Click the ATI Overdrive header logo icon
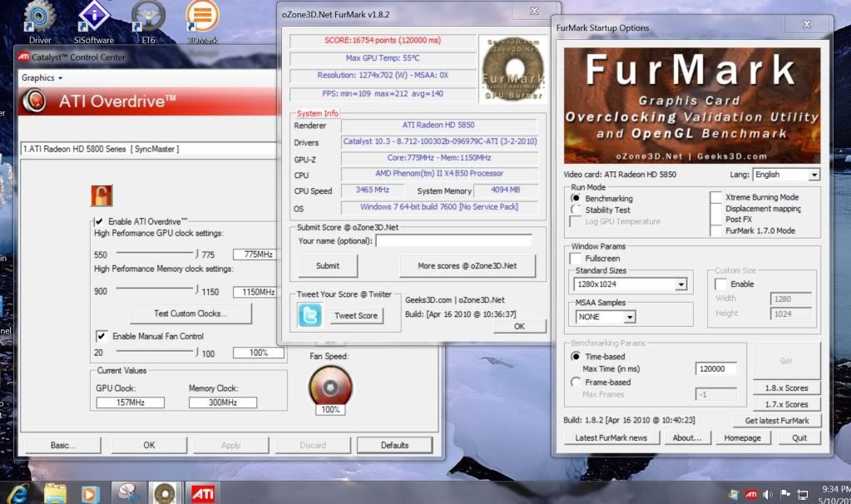The width and height of the screenshot is (851, 504). (34, 101)
